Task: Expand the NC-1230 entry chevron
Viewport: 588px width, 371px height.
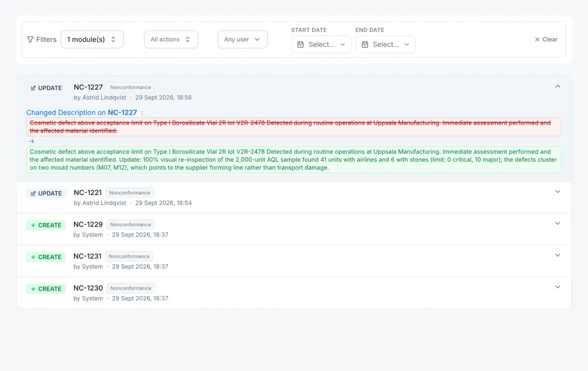Action: coord(558,287)
